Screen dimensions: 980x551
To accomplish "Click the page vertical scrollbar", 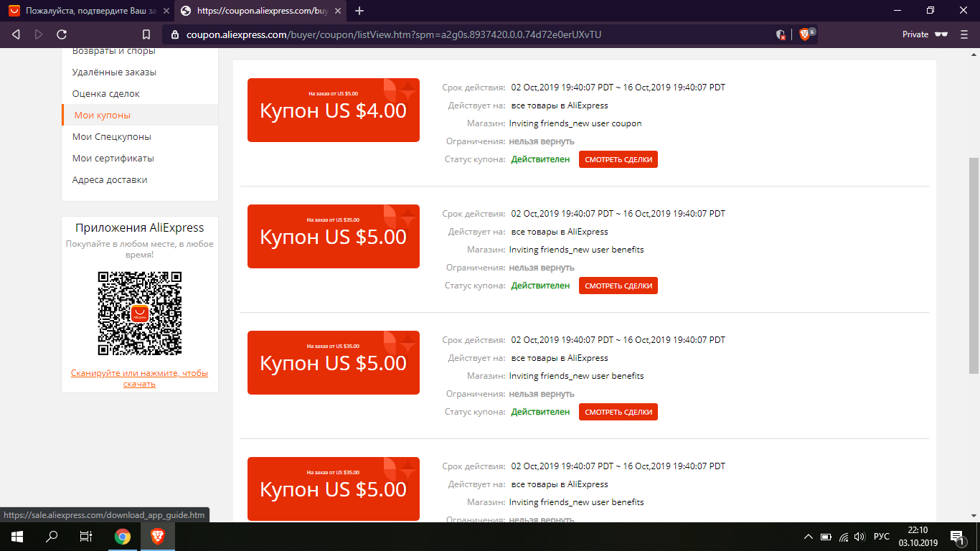I will tap(974, 265).
